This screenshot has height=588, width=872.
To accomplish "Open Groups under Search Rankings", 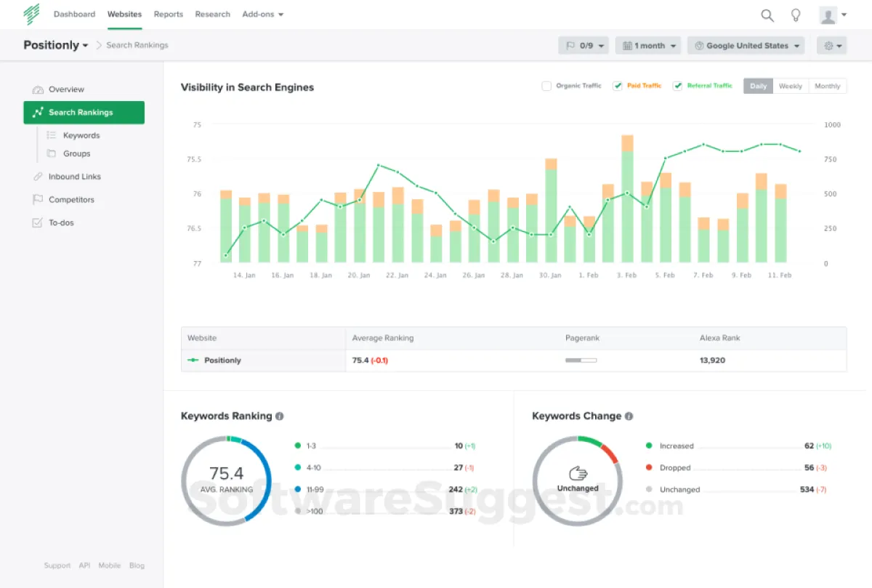I will (x=77, y=153).
